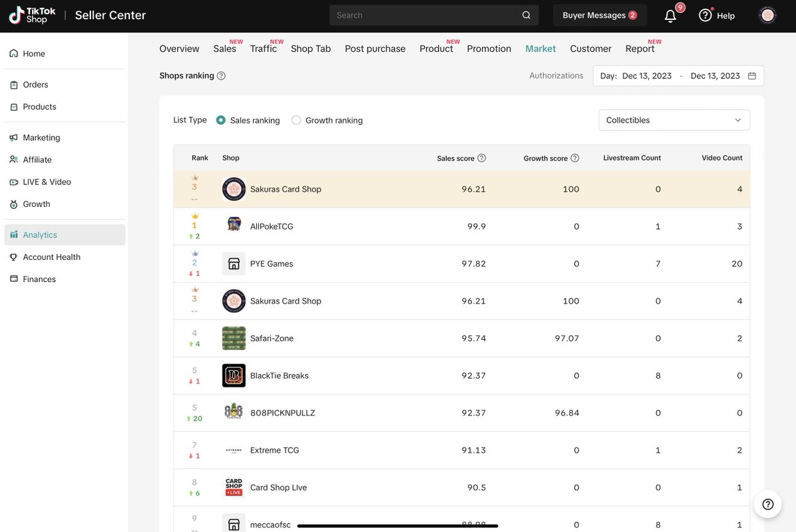
Task: Open the notifications bell
Action: pos(671,16)
